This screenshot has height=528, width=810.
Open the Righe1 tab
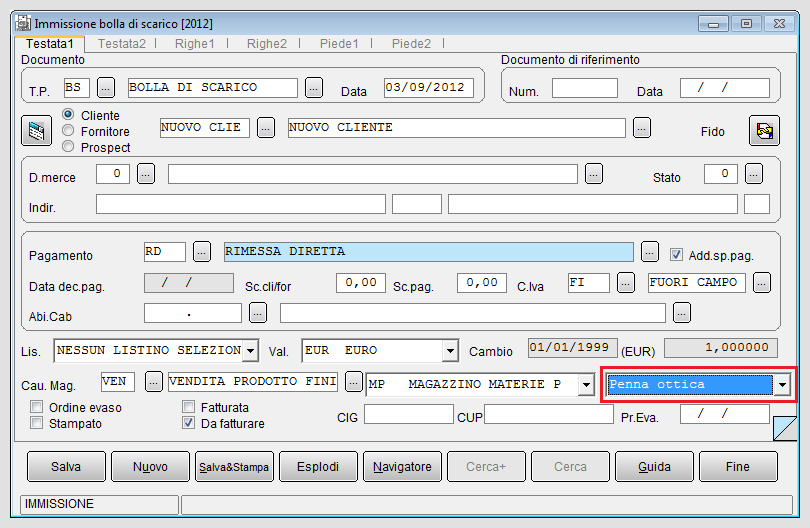195,44
